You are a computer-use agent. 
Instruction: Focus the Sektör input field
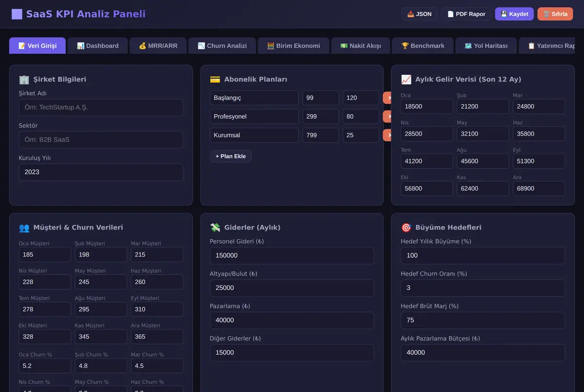[101, 140]
